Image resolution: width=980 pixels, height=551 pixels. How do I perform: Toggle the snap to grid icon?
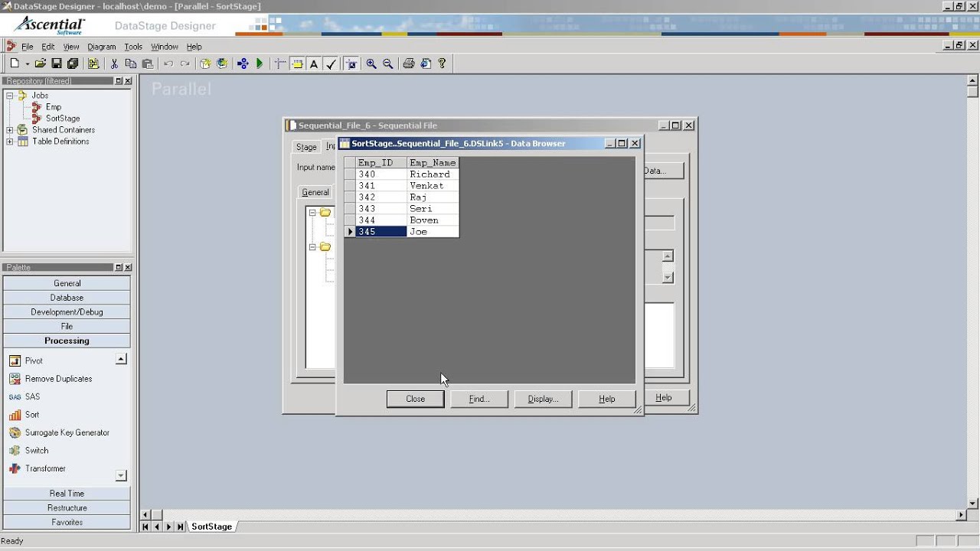(x=351, y=64)
